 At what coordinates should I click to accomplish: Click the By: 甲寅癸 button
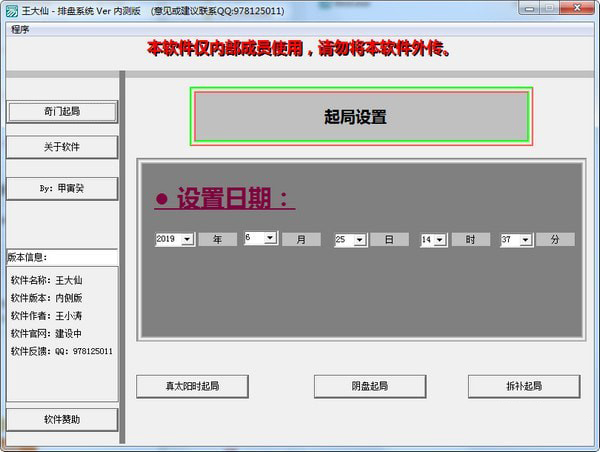pos(62,188)
